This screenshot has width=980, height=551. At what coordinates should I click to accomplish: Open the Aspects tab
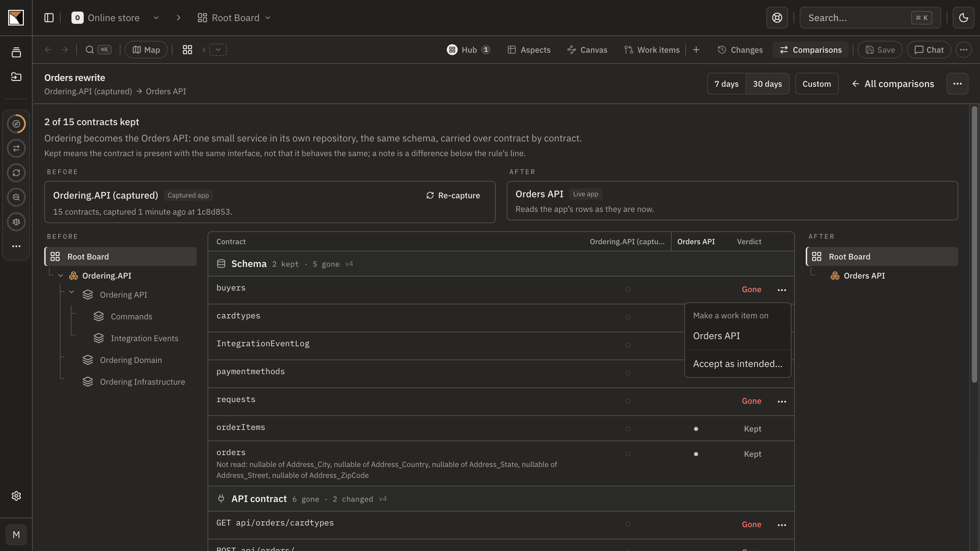pos(529,50)
